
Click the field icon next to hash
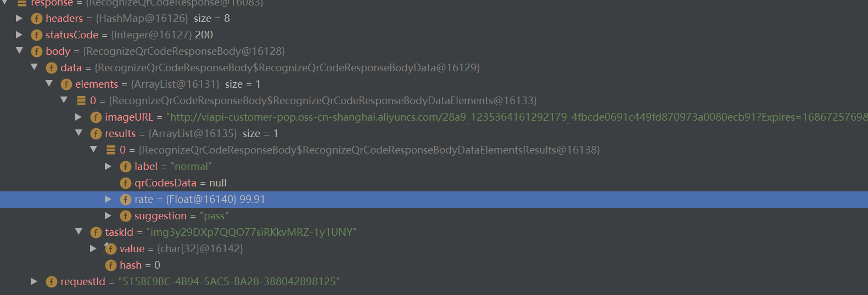click(111, 265)
